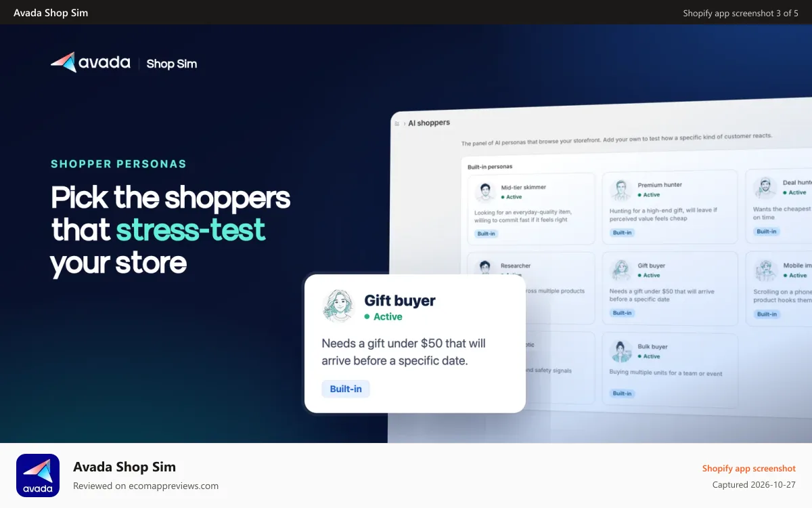Click the large Gift buyer callout title

(x=400, y=300)
